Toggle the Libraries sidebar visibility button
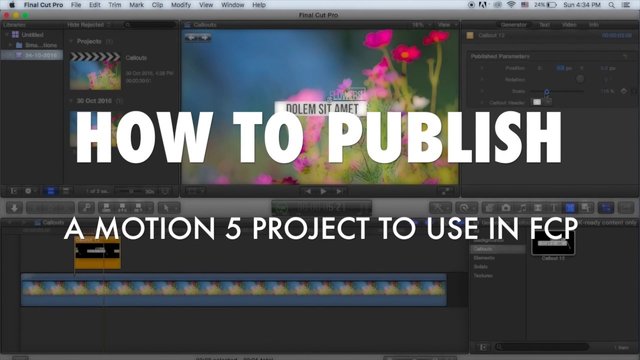The height and width of the screenshot is (360, 640). 13,191
